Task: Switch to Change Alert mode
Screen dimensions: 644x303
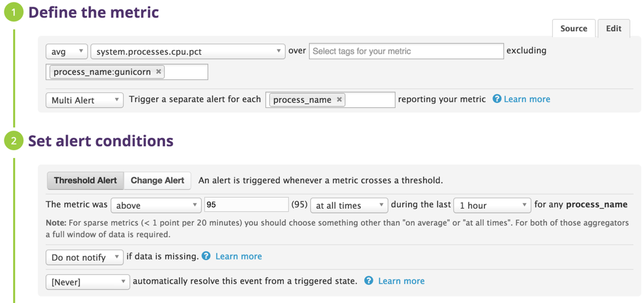Action: pyautogui.click(x=157, y=180)
